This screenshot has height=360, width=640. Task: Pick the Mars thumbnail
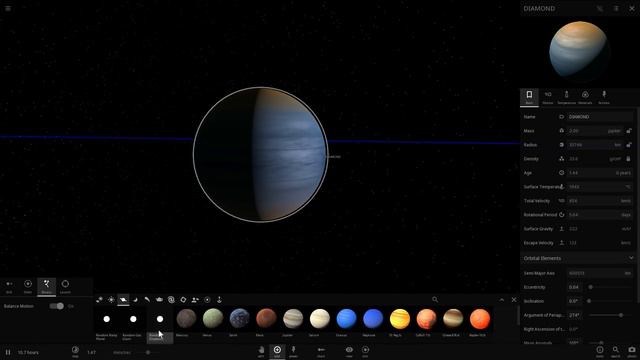[266, 319]
